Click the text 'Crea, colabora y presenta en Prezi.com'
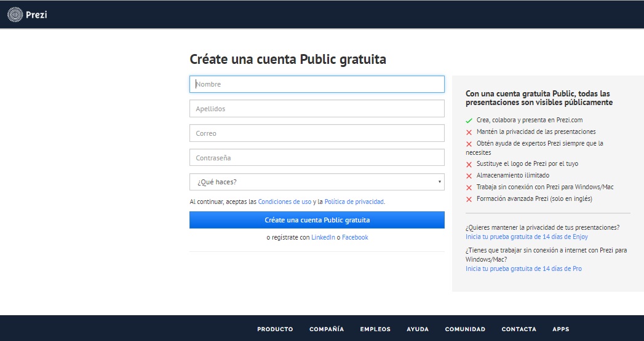The height and width of the screenshot is (341, 644). pyautogui.click(x=530, y=120)
